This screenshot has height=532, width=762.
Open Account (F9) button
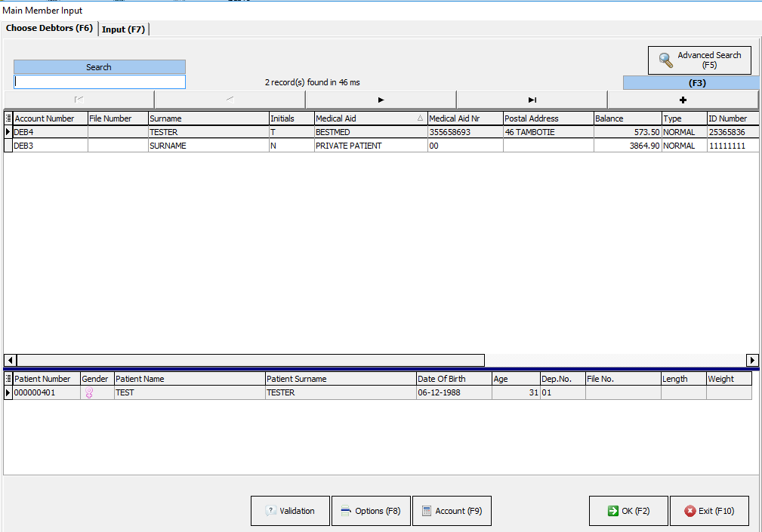[452, 511]
